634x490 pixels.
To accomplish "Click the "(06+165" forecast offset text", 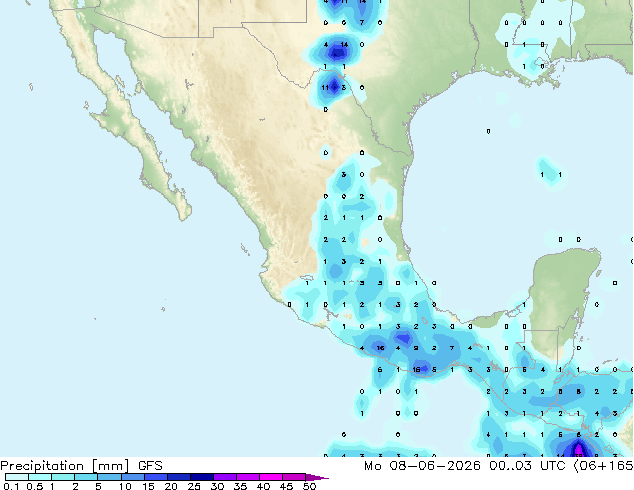I will pyautogui.click(x=603, y=466).
